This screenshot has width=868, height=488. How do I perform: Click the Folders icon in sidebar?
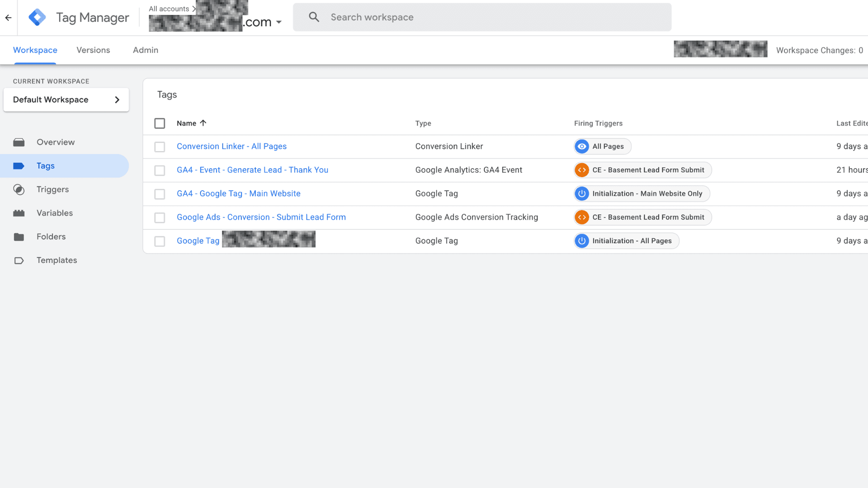pyautogui.click(x=19, y=237)
